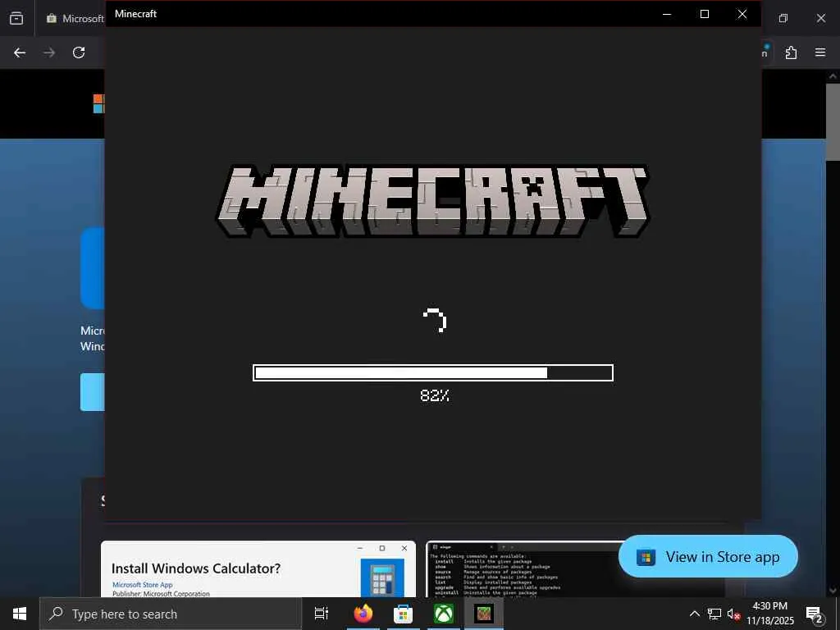Click the Type here to search box

(171, 614)
